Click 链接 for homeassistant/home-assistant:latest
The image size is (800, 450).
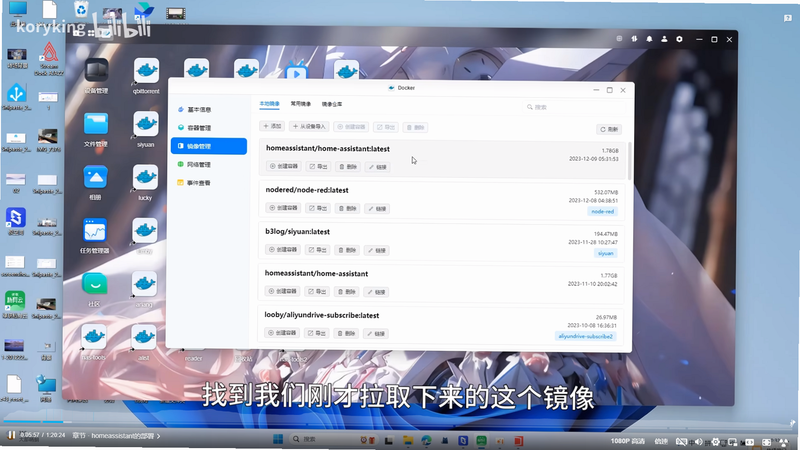click(378, 167)
